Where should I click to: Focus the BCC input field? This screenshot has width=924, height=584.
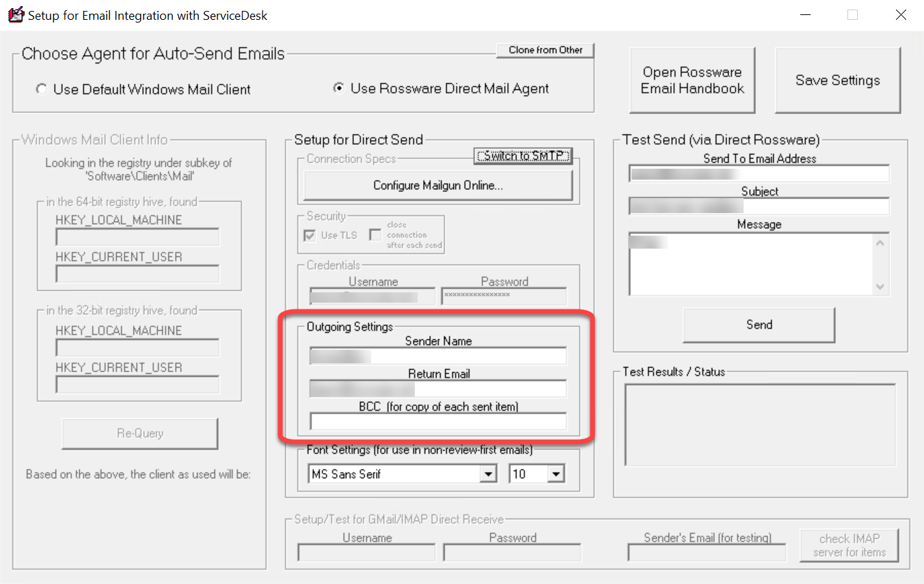pos(438,421)
